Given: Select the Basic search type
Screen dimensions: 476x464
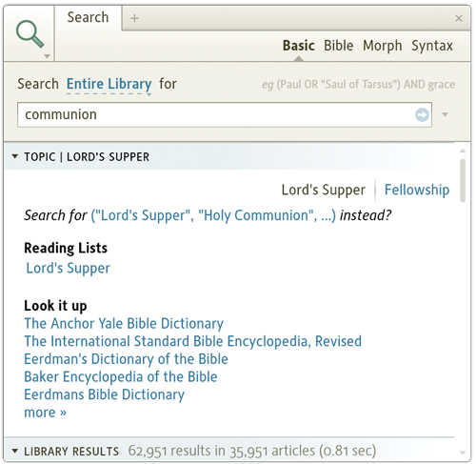Looking at the screenshot, I should tap(299, 46).
